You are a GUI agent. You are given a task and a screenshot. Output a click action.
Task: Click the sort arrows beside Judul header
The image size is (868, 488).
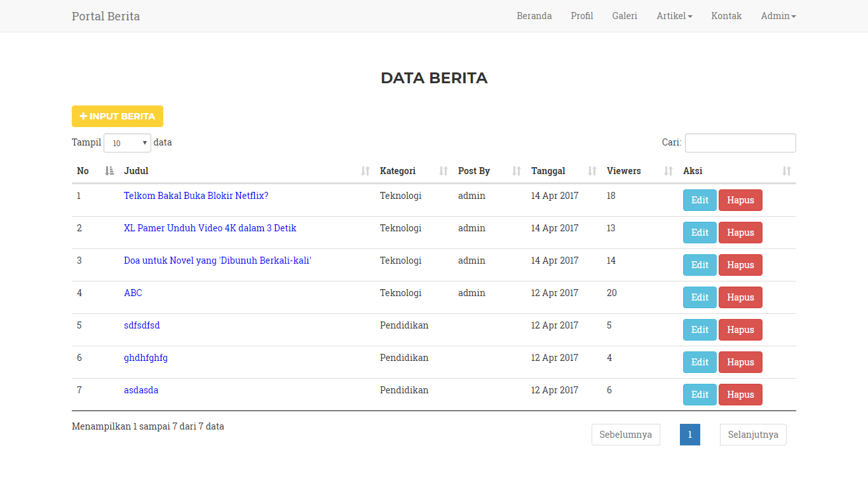coord(365,171)
